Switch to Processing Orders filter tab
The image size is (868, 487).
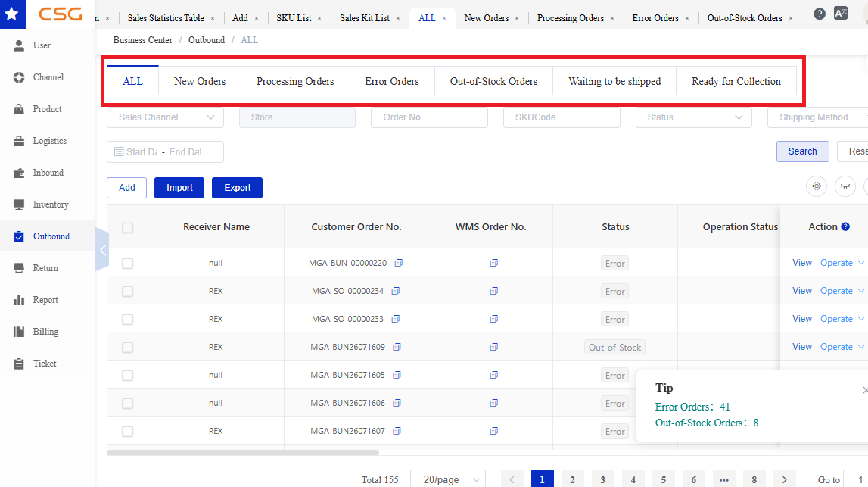click(295, 82)
